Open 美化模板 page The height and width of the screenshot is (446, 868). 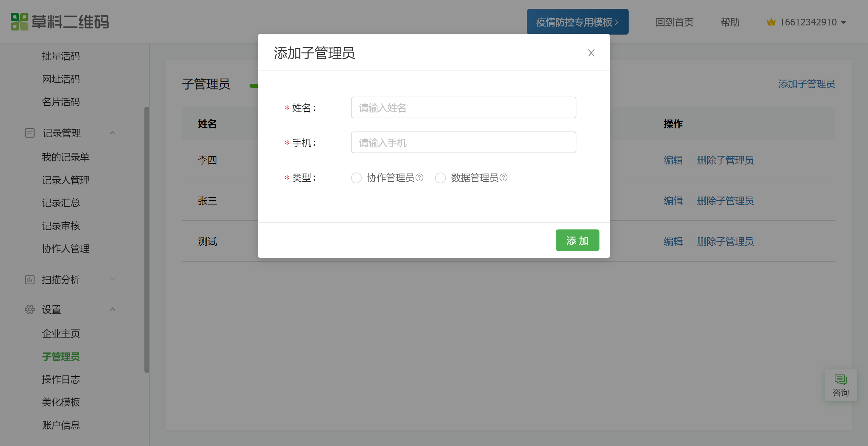[61, 402]
